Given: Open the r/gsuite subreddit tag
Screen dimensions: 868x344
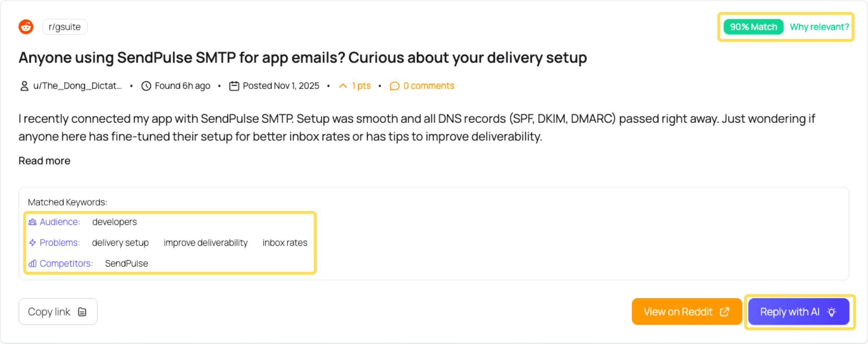Looking at the screenshot, I should [65, 26].
